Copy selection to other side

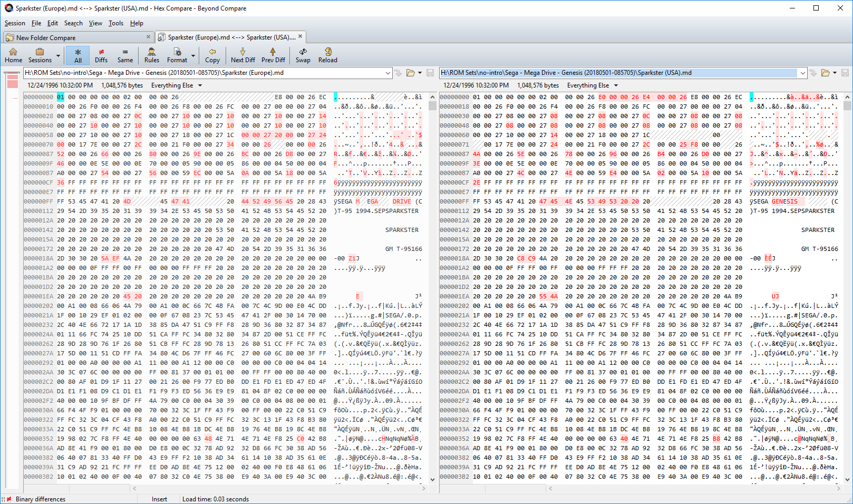[x=212, y=55]
